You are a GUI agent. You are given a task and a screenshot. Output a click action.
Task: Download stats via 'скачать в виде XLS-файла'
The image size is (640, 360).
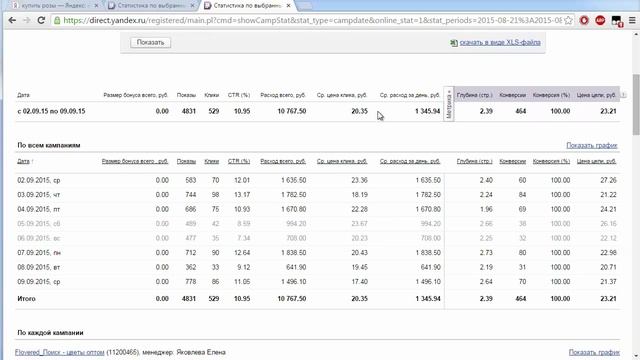(500, 42)
